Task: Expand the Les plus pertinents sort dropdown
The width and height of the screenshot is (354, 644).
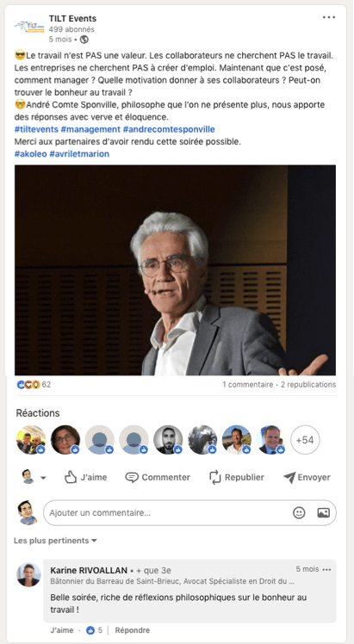Action: [x=55, y=541]
